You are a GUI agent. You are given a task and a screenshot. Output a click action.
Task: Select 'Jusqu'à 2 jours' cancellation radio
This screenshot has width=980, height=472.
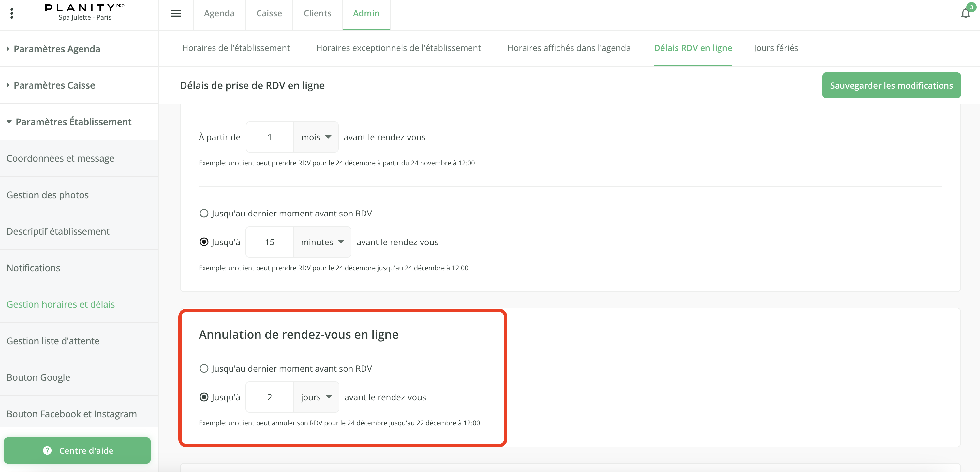click(x=204, y=397)
